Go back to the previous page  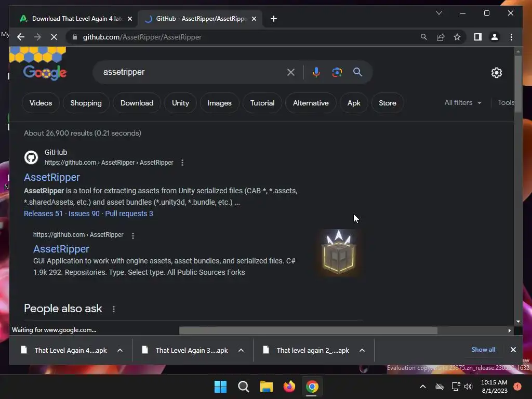21,37
